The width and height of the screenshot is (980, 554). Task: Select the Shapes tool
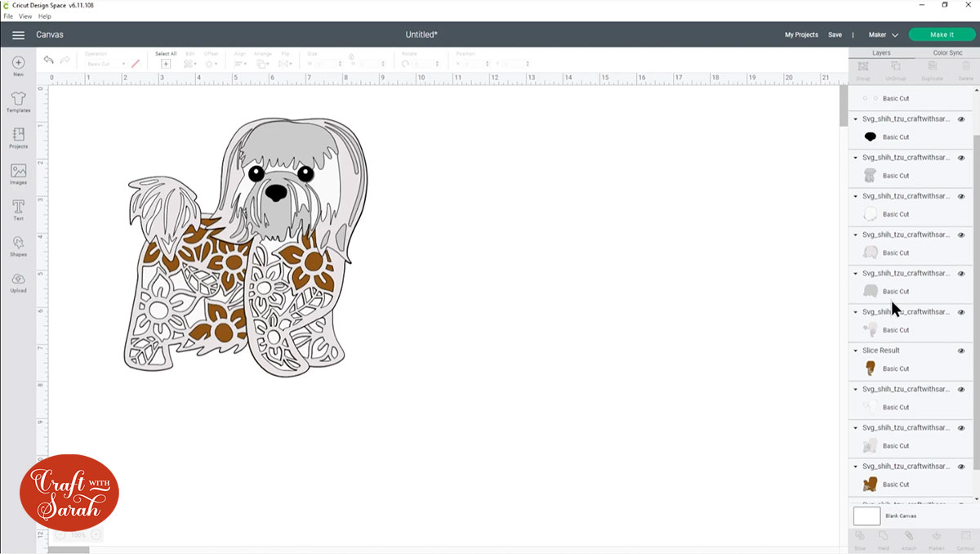(17, 244)
